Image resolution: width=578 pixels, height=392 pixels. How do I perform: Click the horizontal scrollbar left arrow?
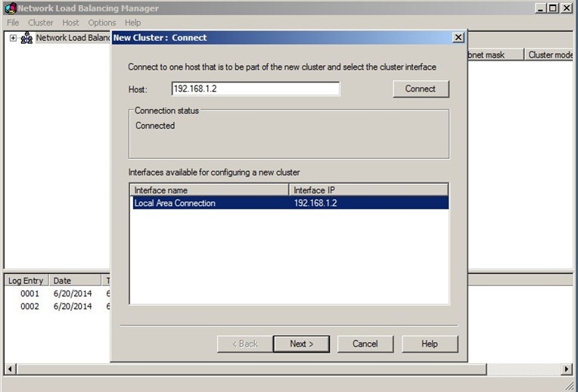point(10,369)
